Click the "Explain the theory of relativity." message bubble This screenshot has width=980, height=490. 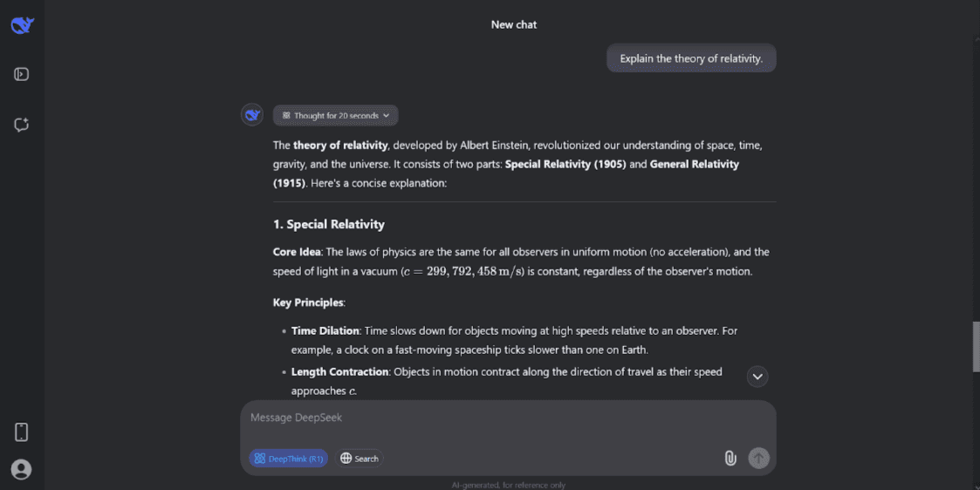click(x=691, y=58)
